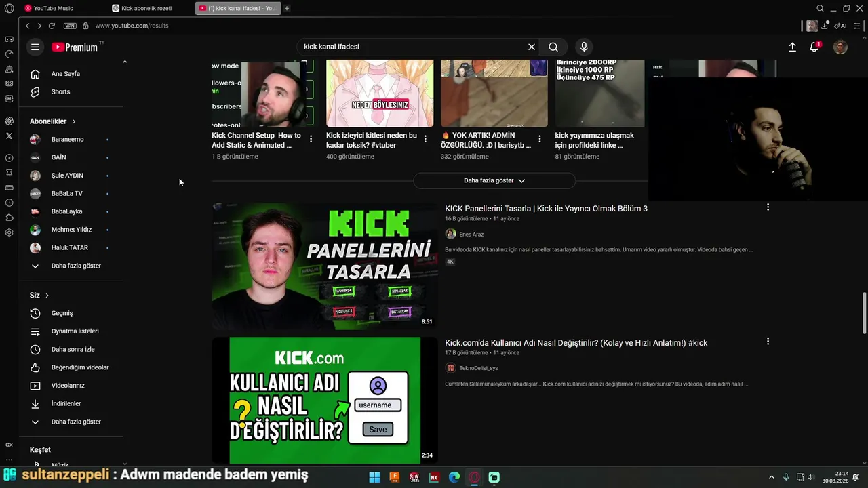The image size is (868, 488).
Task: Go forward with the browser forward arrow
Action: 39,26
